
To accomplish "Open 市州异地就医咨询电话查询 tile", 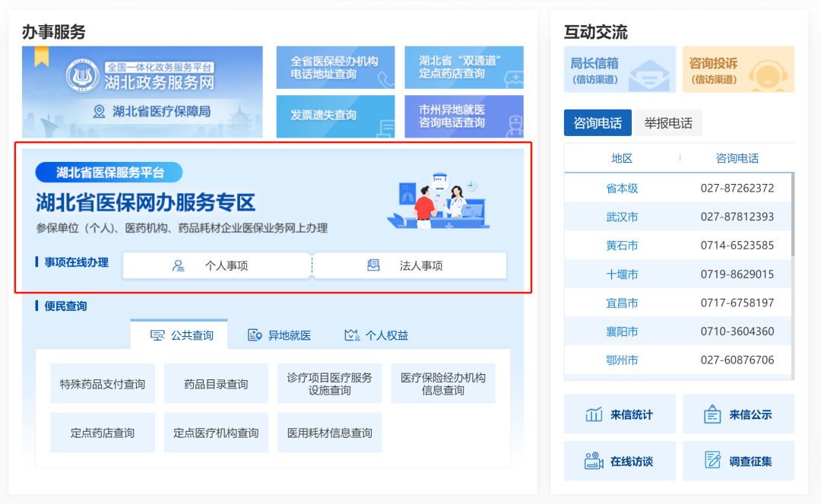I will [x=464, y=116].
